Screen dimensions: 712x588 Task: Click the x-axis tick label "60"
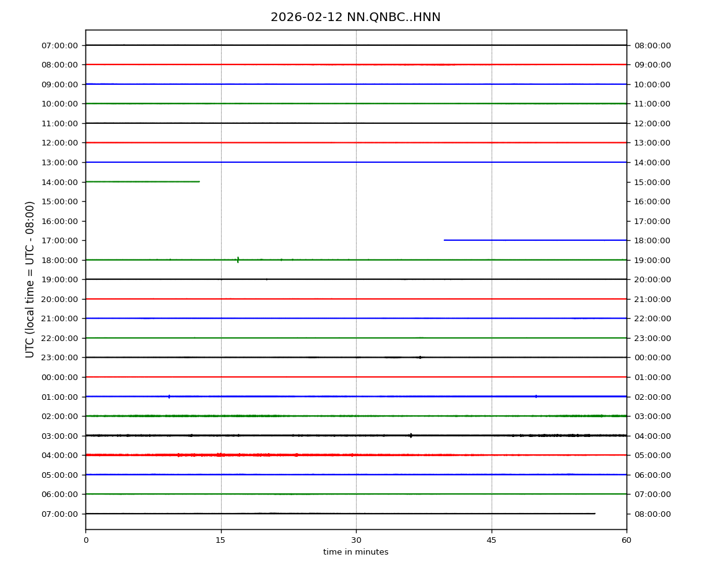click(x=627, y=540)
